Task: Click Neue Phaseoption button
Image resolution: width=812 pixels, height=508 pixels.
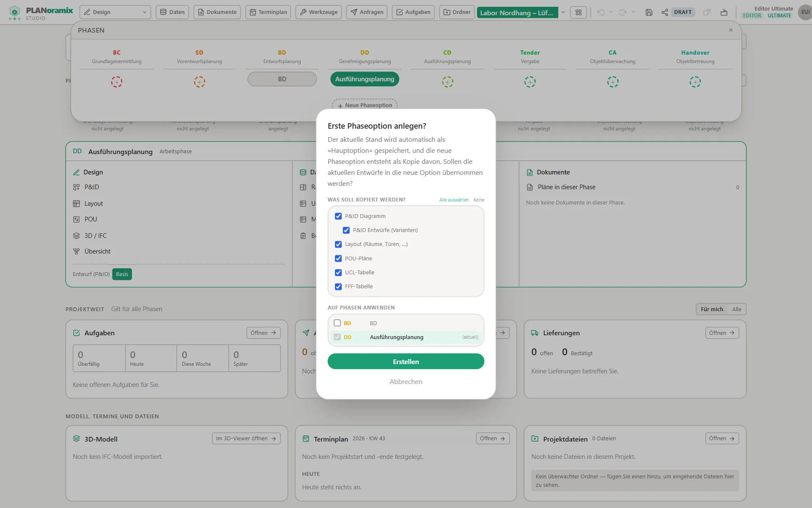Action: pyautogui.click(x=365, y=105)
